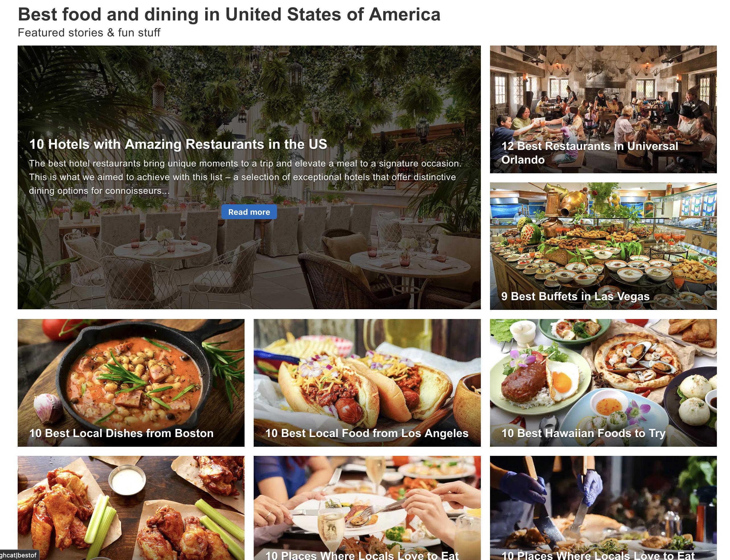Viewport: 730px width, 560px height.
Task: Open 10 Best Local Food from Los Angeles
Action: coord(367,433)
